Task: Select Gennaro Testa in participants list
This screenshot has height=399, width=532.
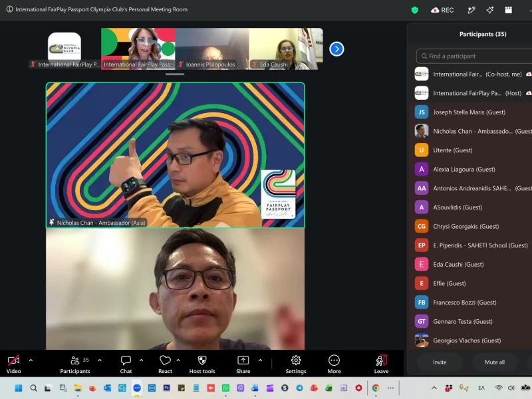Action: pos(471,321)
